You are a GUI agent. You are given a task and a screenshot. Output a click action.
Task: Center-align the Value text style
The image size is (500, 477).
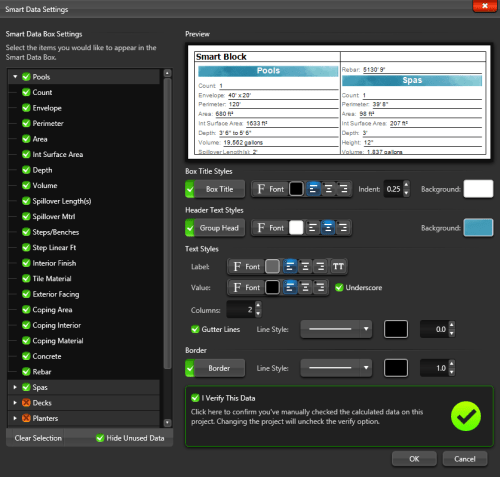click(x=305, y=287)
